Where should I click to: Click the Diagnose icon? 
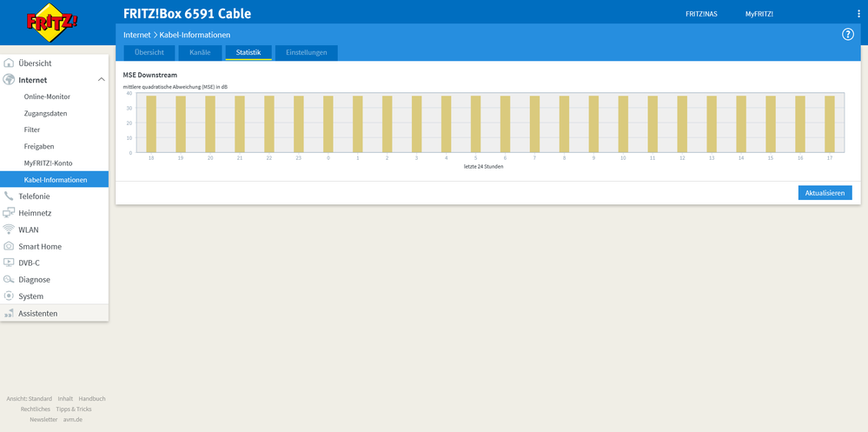[x=9, y=279]
